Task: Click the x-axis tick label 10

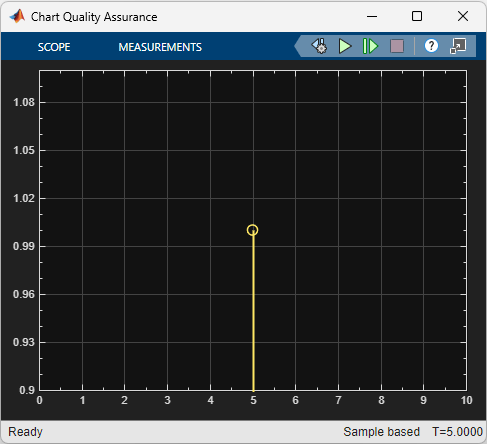Action: point(466,400)
